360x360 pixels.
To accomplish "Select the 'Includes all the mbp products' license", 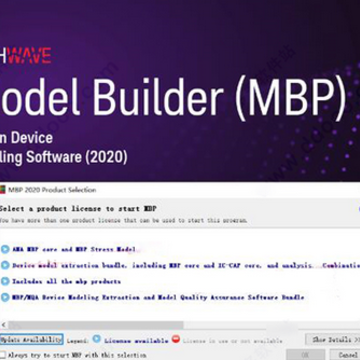I will pos(66,282).
